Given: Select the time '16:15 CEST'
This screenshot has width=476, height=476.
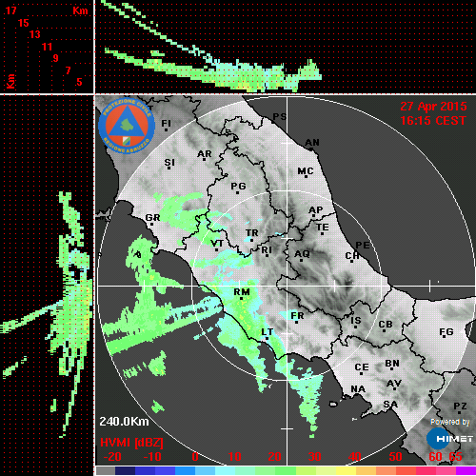Looking at the screenshot, I should pyautogui.click(x=433, y=121).
